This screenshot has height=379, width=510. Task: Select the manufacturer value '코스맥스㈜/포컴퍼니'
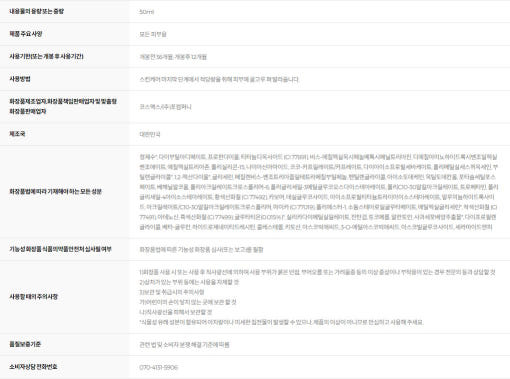[x=165, y=107]
